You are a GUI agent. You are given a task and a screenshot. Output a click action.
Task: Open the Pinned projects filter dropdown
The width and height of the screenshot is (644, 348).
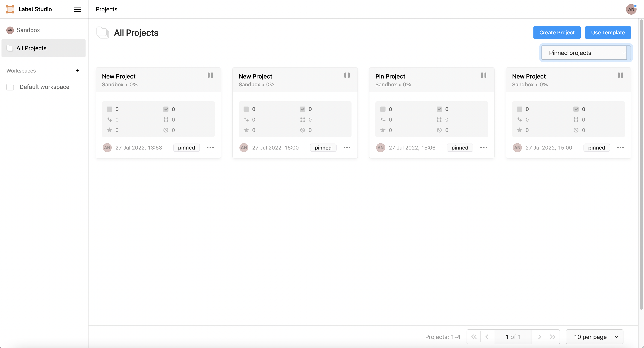[586, 53]
